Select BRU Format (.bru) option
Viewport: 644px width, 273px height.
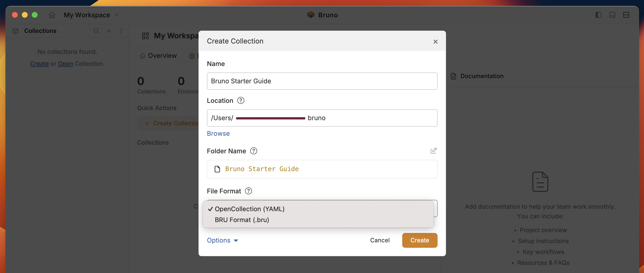pyautogui.click(x=242, y=220)
